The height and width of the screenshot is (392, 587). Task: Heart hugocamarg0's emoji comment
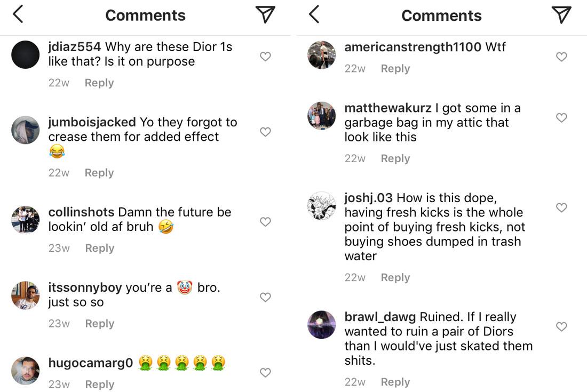(265, 373)
